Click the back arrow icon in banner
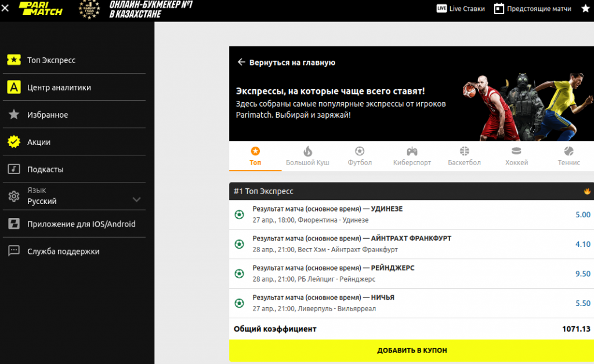 point(241,62)
